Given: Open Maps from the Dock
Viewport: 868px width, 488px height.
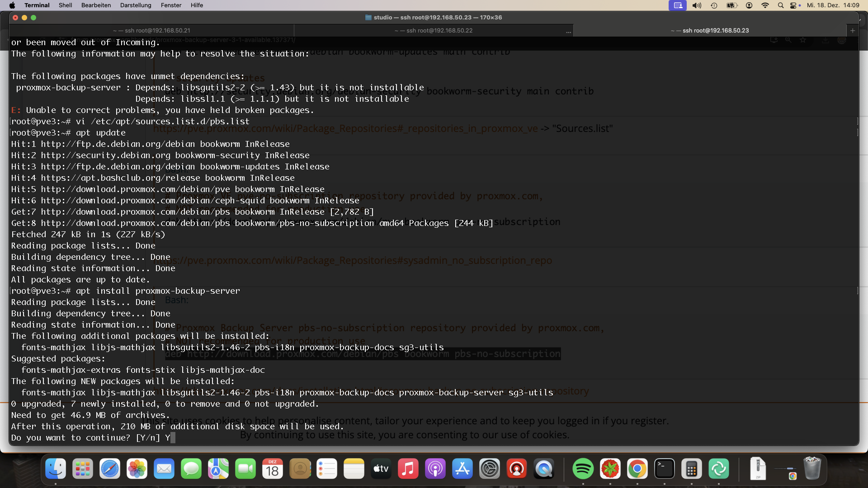Looking at the screenshot, I should point(218,469).
